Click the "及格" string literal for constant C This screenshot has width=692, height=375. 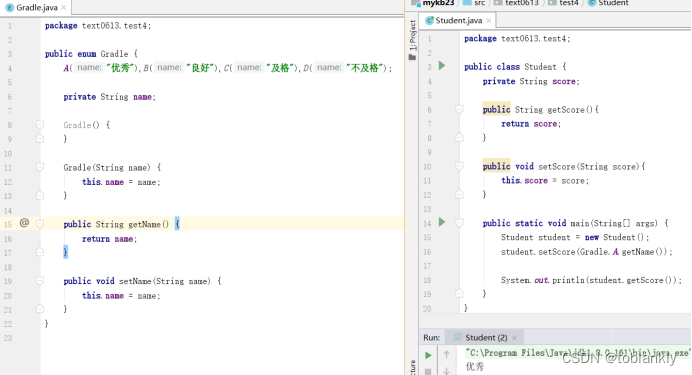click(x=280, y=68)
